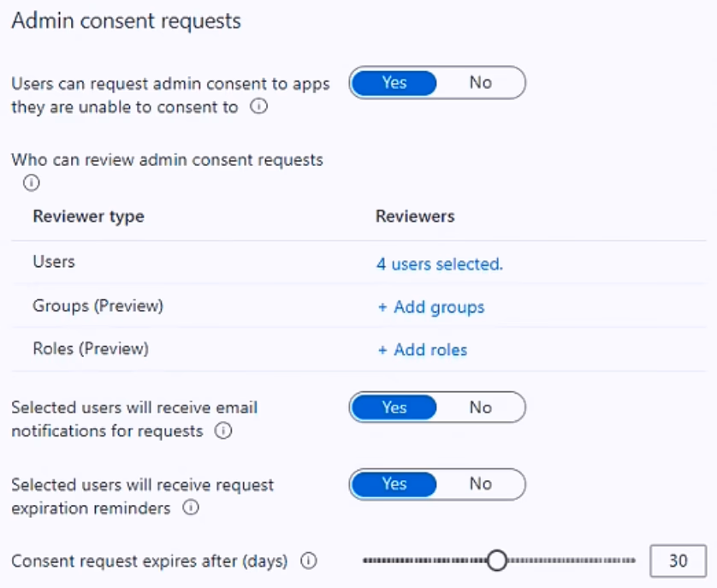Click the Reviewer type column header

[89, 217]
